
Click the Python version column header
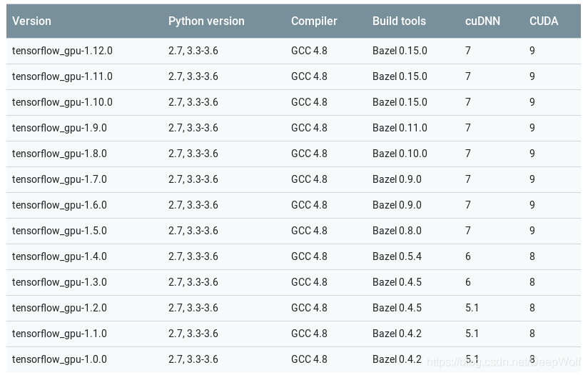(x=206, y=21)
